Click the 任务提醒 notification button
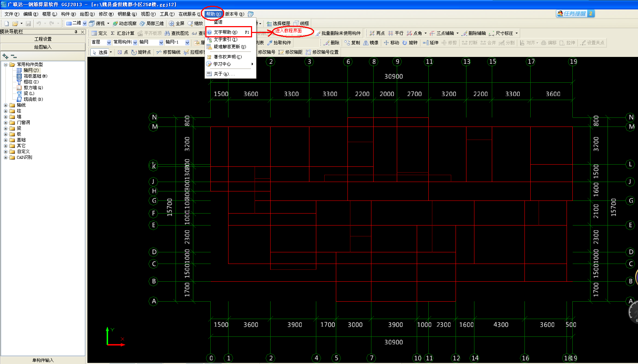The image size is (638, 364). (575, 14)
